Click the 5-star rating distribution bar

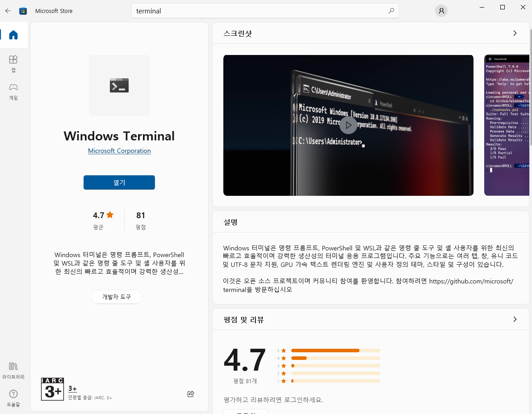(x=336, y=351)
